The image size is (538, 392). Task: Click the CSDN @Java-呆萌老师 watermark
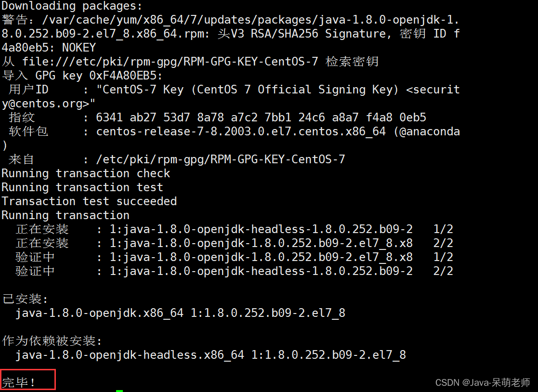(482, 382)
